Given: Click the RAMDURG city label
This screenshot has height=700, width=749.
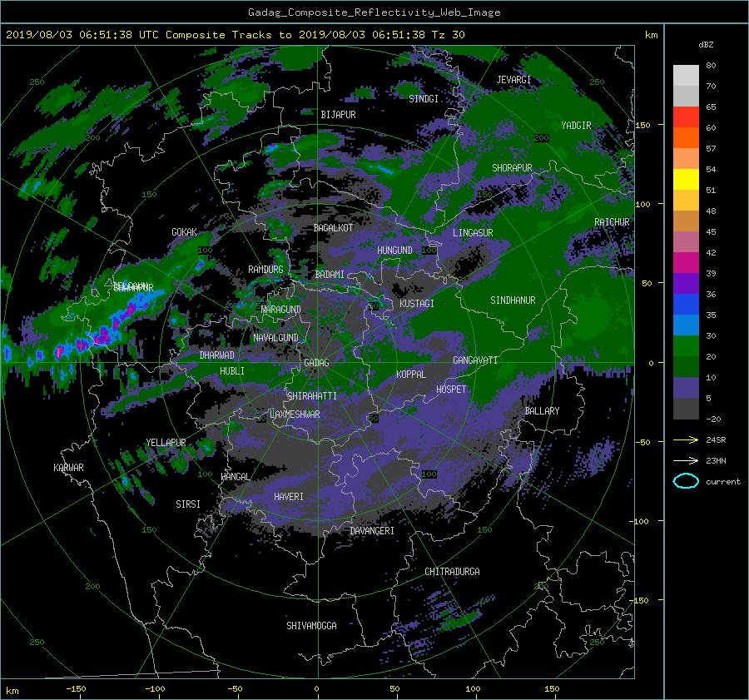Looking at the screenshot, I should pyautogui.click(x=265, y=270).
